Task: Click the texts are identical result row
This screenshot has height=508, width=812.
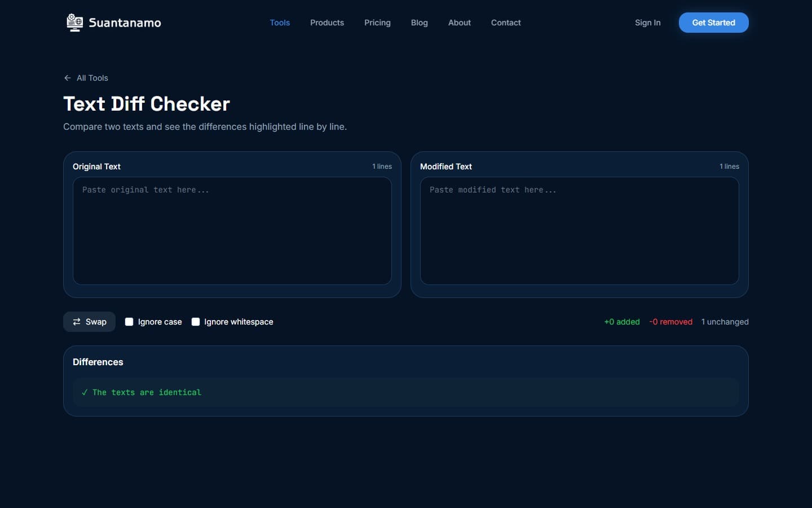Action: click(405, 392)
